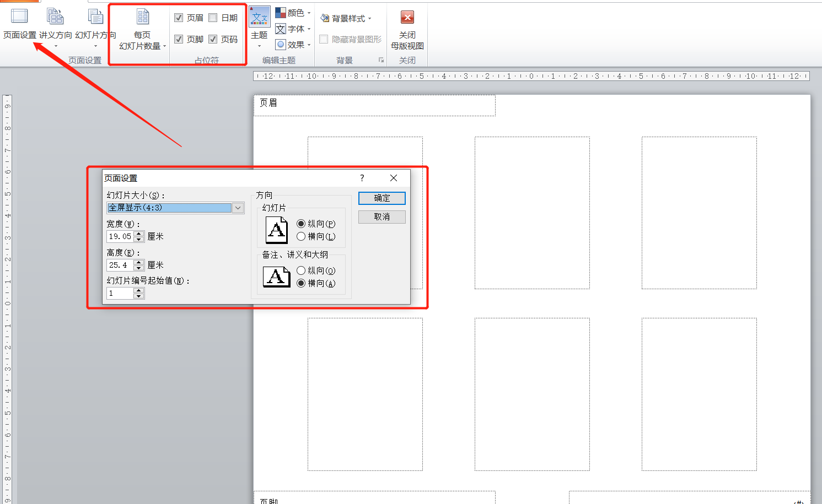Uncheck the 页码 page number checkbox
The image size is (822, 504).
click(213, 39)
